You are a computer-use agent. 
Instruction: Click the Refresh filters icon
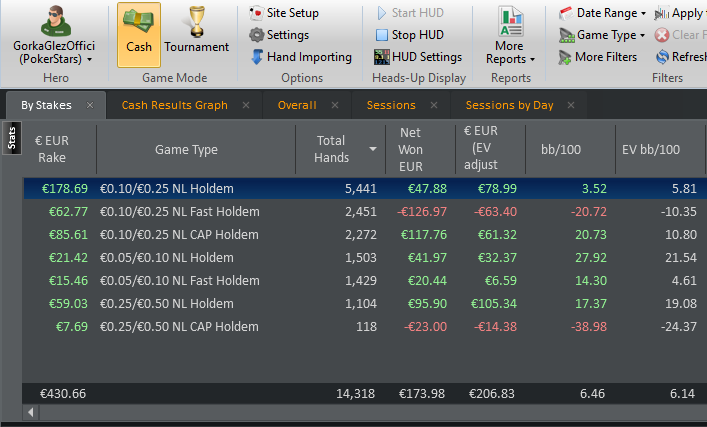(x=662, y=57)
